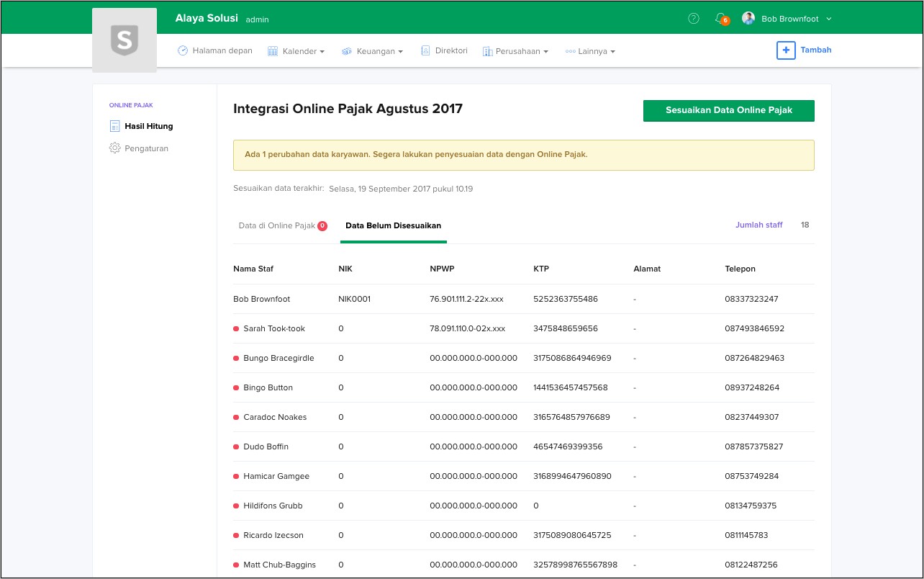Click the Direktori directory icon

pos(425,50)
